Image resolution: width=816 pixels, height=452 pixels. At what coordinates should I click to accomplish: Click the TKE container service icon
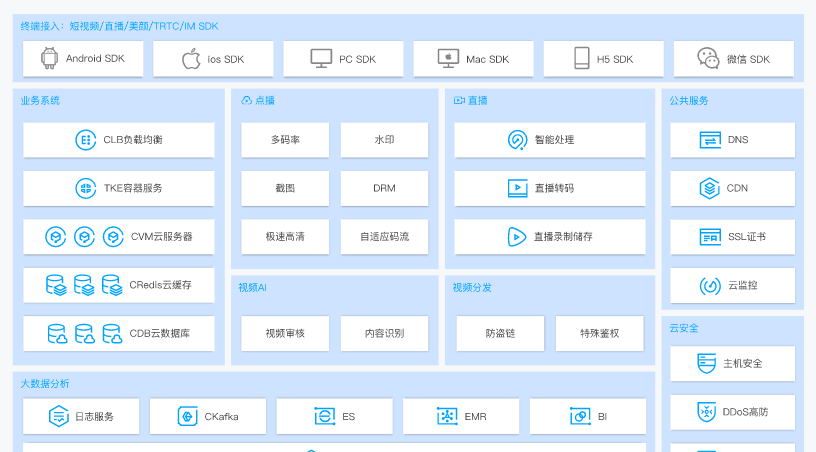[x=85, y=188]
